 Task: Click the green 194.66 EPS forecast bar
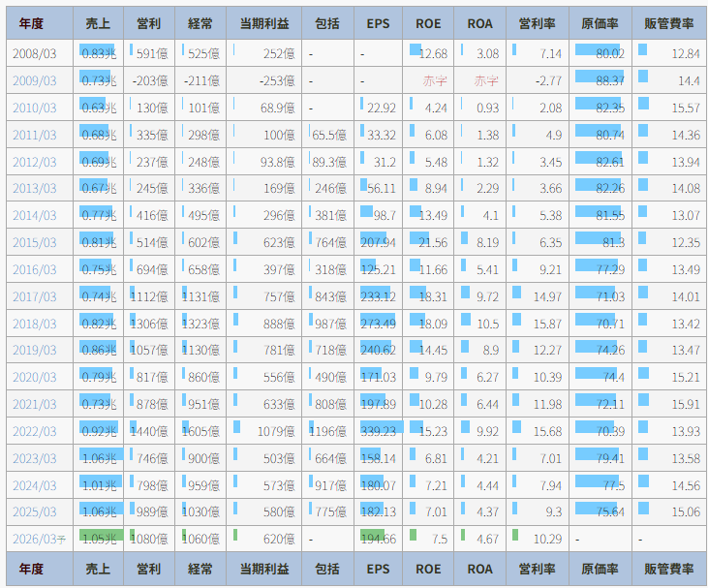click(379, 539)
